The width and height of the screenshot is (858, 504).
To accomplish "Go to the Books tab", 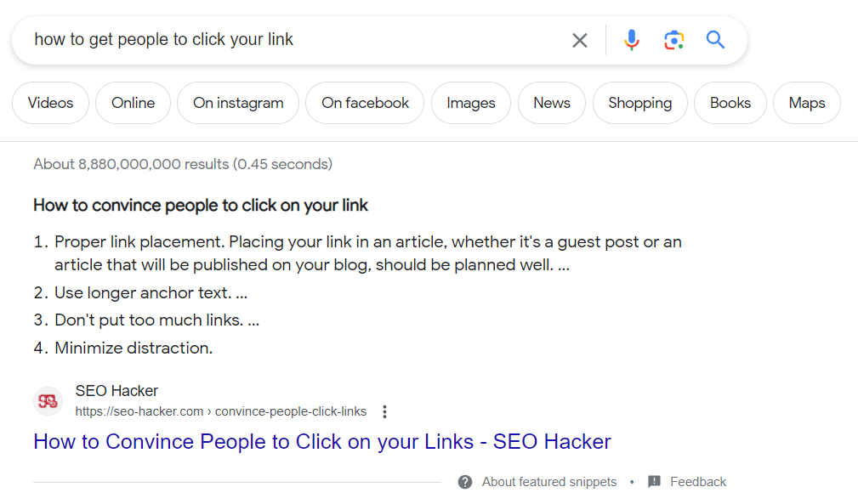I will click(x=730, y=103).
